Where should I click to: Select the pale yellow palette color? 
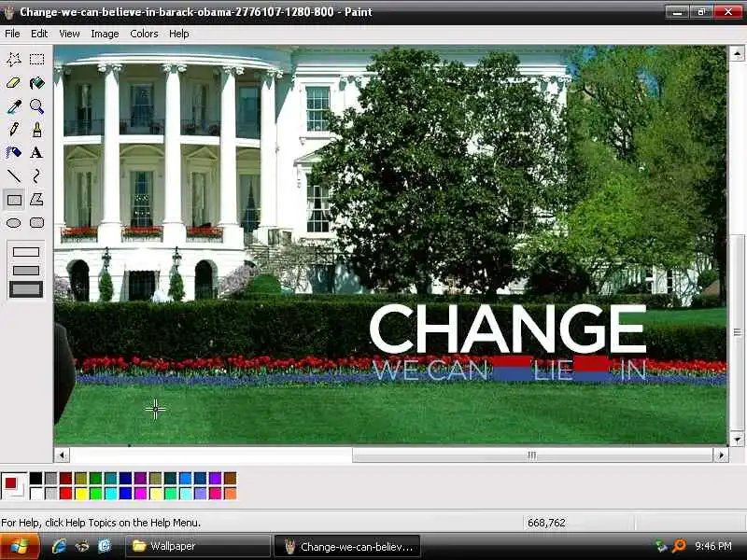pos(155,494)
